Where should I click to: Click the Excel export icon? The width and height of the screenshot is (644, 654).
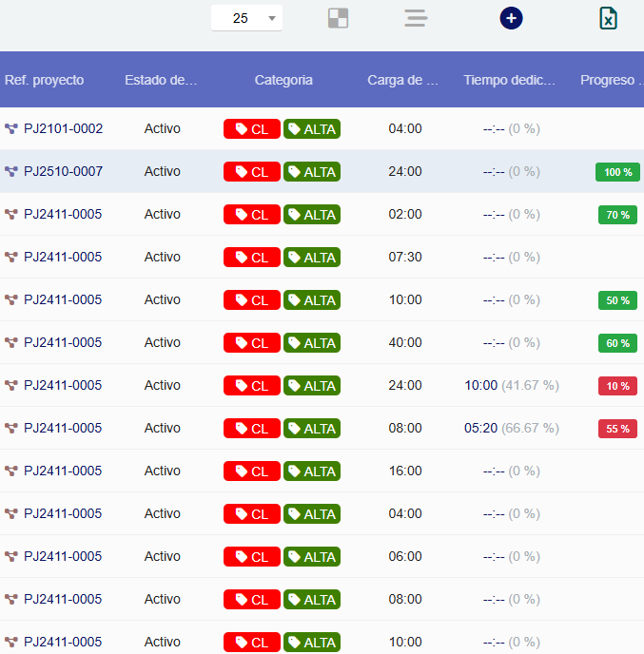point(609,18)
